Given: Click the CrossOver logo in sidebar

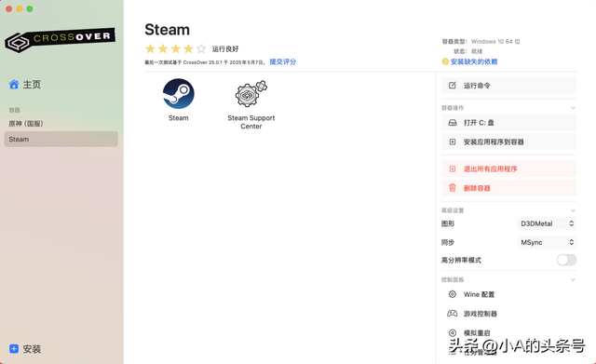Looking at the screenshot, I should coord(60,39).
